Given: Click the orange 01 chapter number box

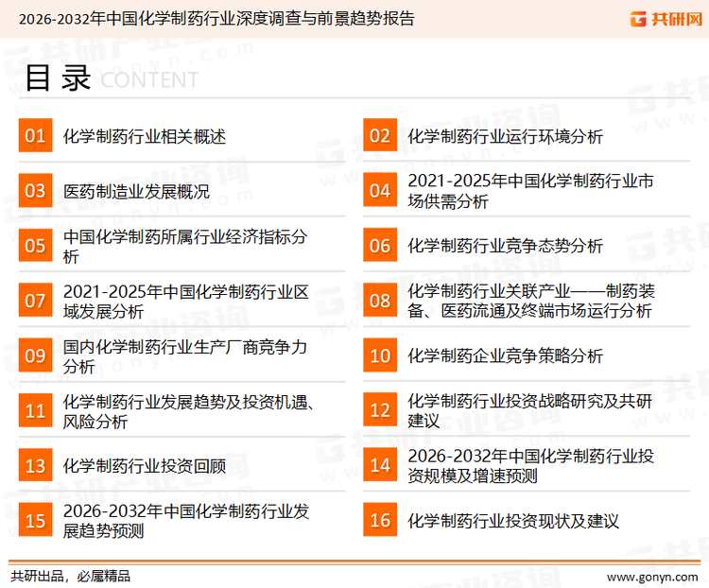Looking at the screenshot, I should tap(35, 136).
